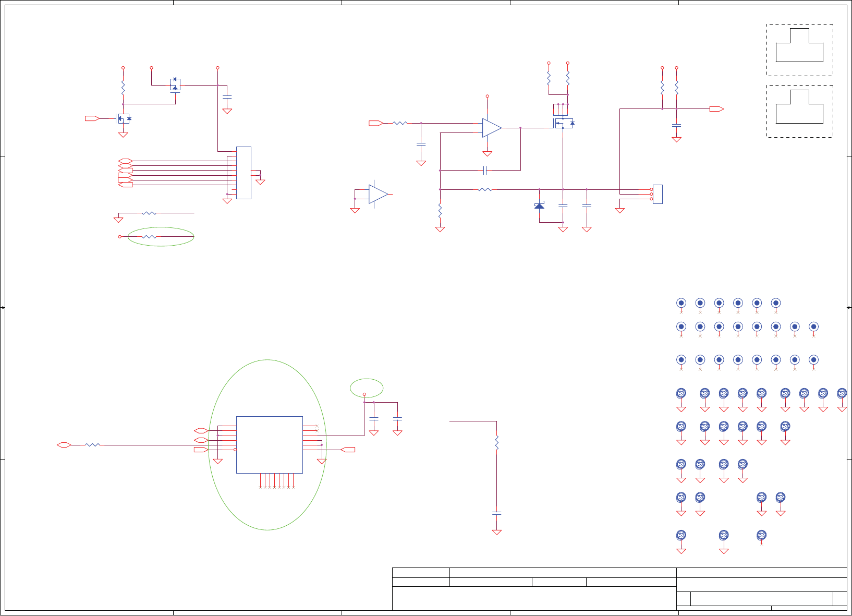Select the right resistor above the op-amp MOSFET

(x=568, y=78)
